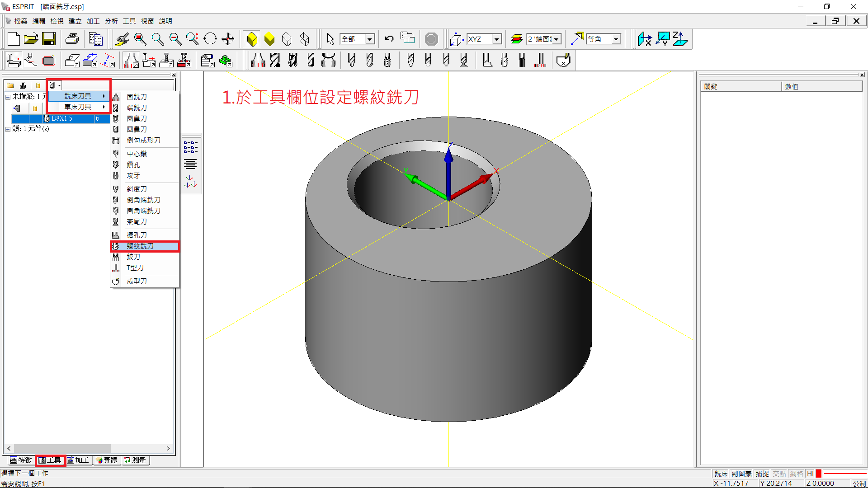Expand the 頭: 1 元件 tree node
Image resolution: width=868 pixels, height=488 pixels.
coord(8,129)
